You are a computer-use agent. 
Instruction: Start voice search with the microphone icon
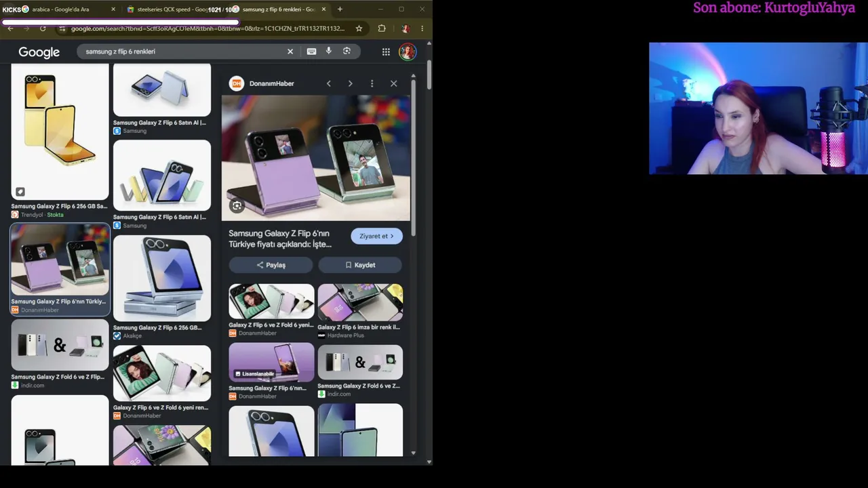[329, 52]
